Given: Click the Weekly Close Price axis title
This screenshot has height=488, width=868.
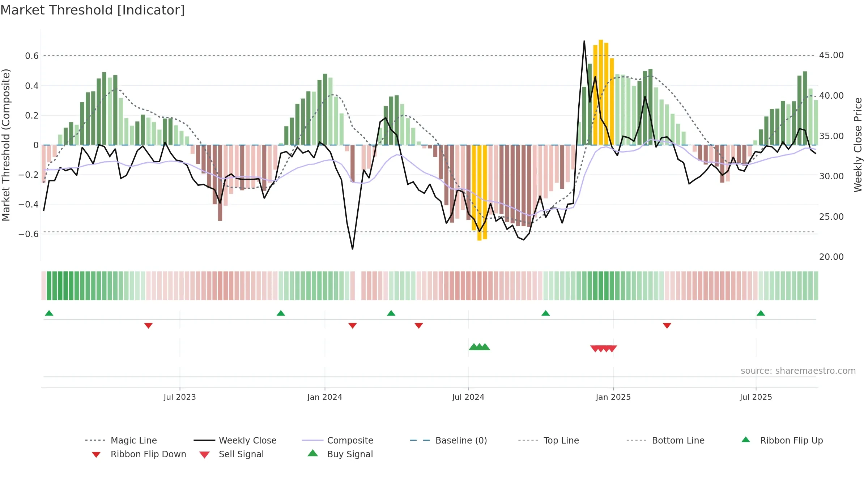Looking at the screenshot, I should tap(858, 145).
